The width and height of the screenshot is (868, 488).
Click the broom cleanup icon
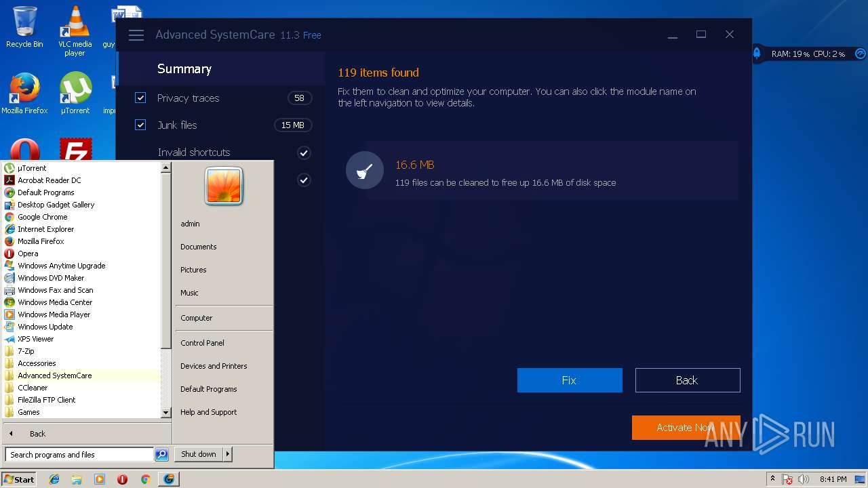coord(365,170)
